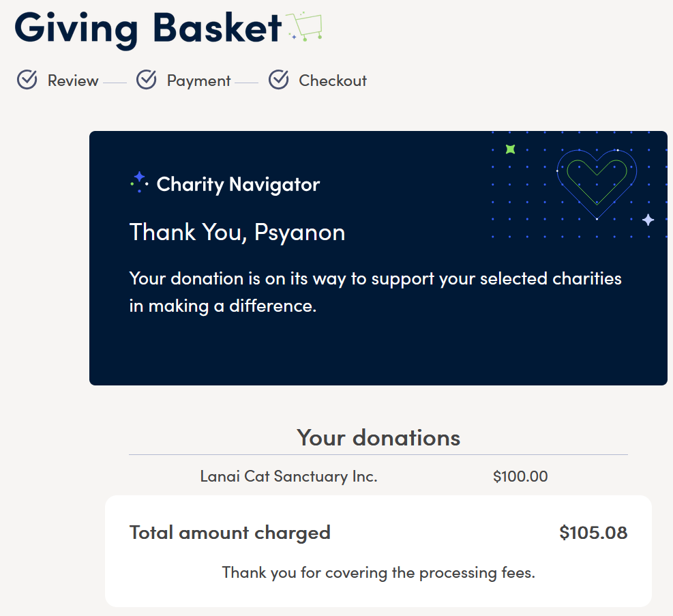
Task: Click the $105.08 total charged value
Action: 593,533
